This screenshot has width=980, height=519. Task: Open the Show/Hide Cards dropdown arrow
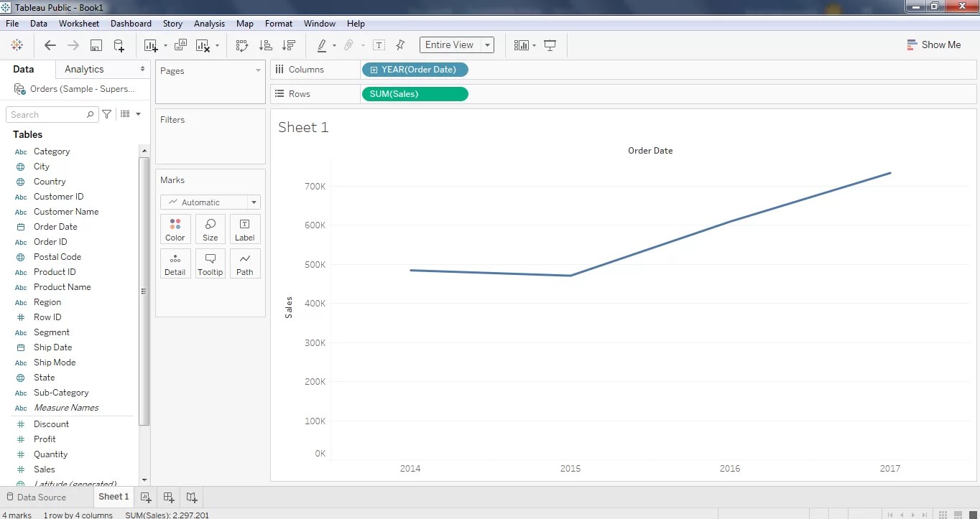(534, 46)
